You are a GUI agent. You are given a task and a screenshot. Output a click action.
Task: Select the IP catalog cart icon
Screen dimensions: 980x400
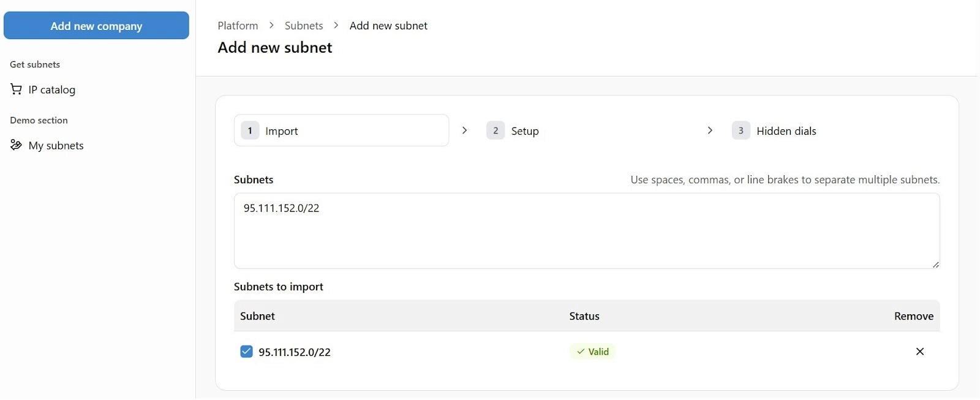click(x=15, y=89)
